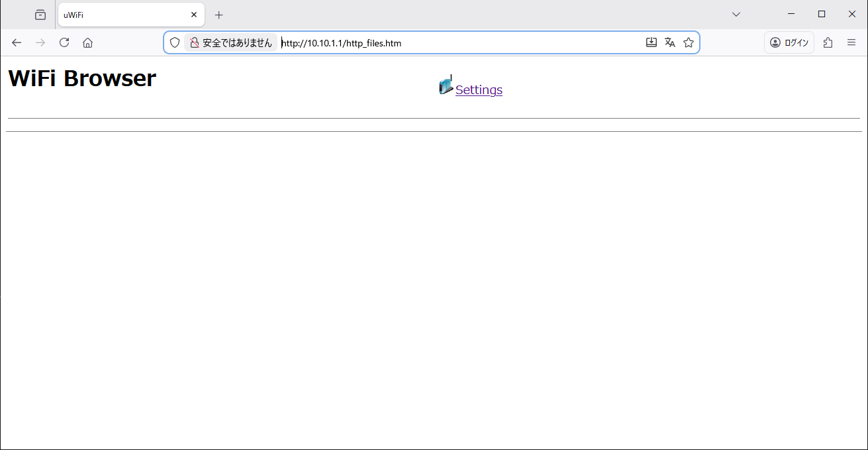The height and width of the screenshot is (450, 868).
Task: Close the browser window
Action: coord(852,14)
